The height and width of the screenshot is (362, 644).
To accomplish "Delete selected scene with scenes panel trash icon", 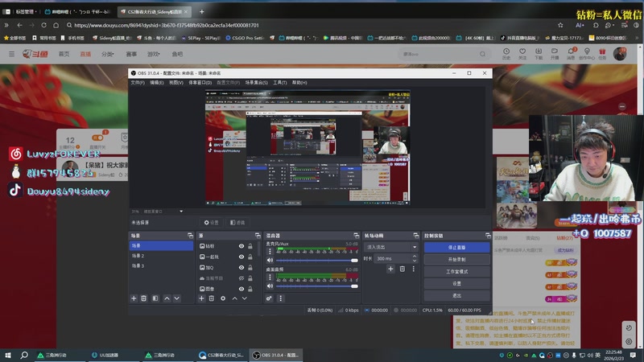I will point(144,298).
